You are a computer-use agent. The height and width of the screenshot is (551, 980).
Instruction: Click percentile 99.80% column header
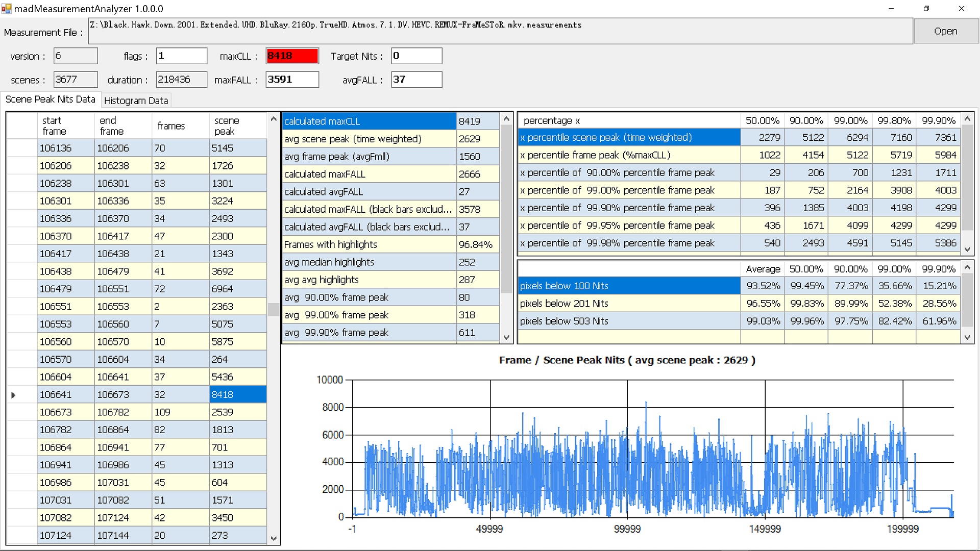pyautogui.click(x=894, y=120)
